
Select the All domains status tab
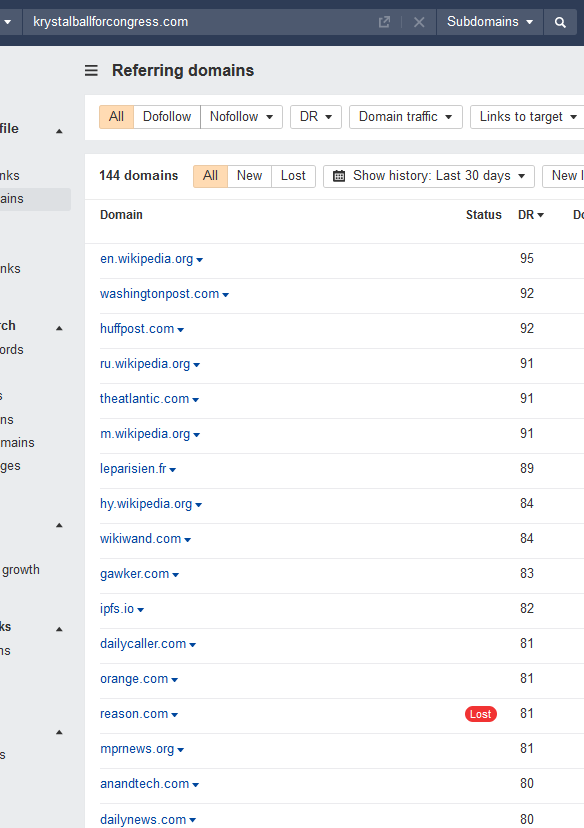[210, 176]
